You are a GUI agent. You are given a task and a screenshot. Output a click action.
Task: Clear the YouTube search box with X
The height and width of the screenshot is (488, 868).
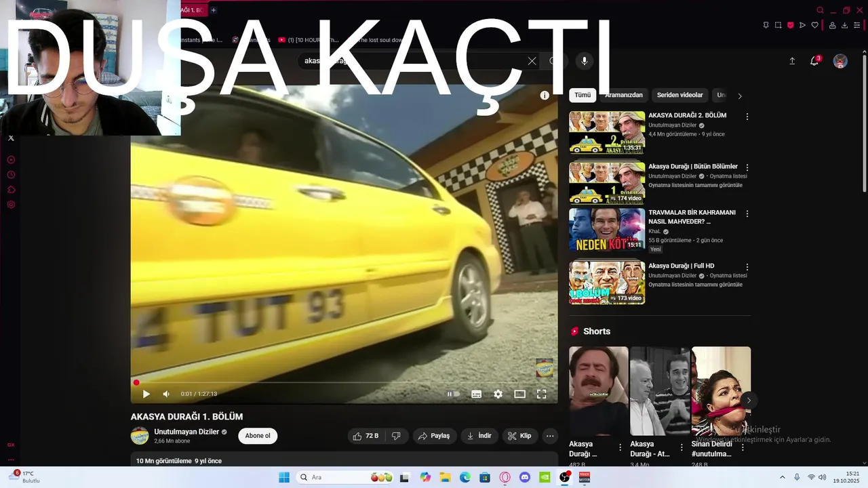click(x=532, y=61)
